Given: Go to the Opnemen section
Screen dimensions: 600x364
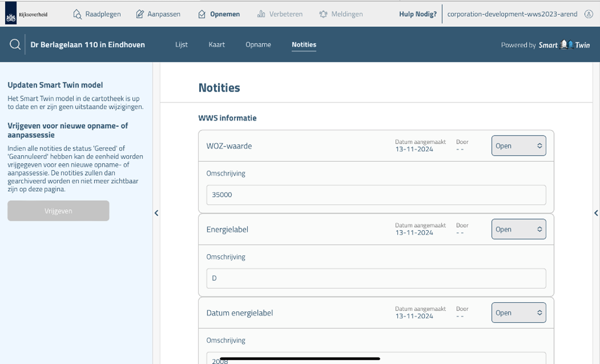Looking at the screenshot, I should 219,14.
